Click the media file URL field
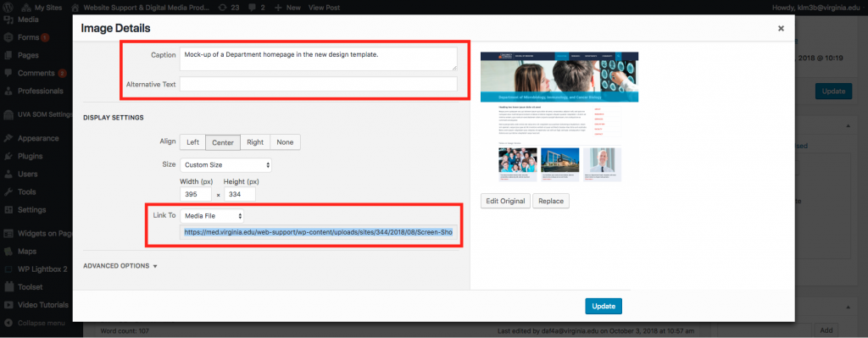 (319, 233)
